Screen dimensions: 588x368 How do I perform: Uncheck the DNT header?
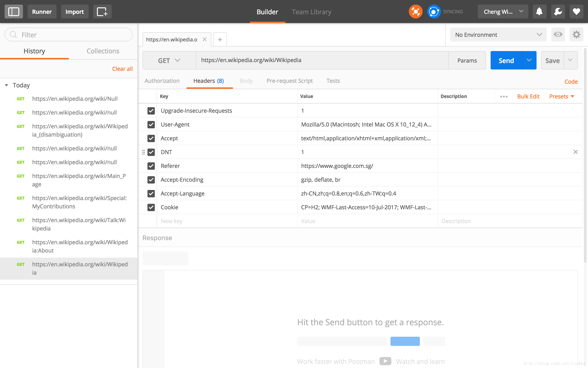pyautogui.click(x=151, y=152)
